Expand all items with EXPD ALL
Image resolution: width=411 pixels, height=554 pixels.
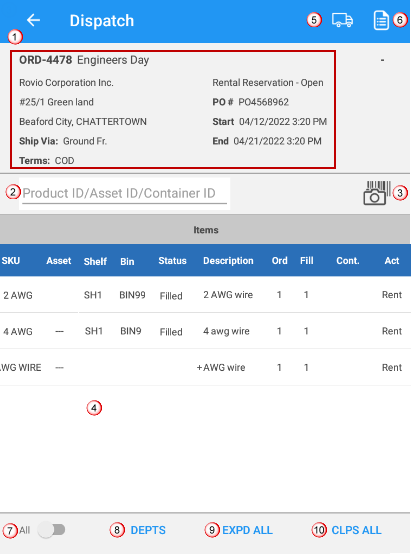tap(247, 530)
